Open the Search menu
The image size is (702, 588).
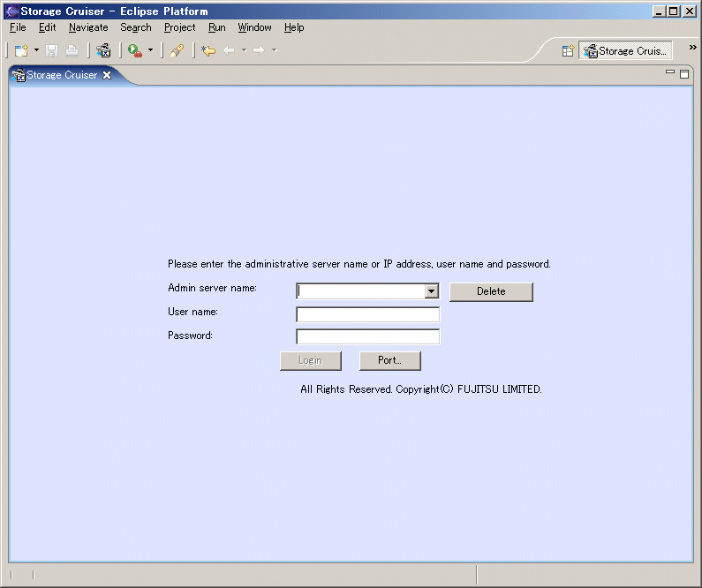pyautogui.click(x=136, y=27)
